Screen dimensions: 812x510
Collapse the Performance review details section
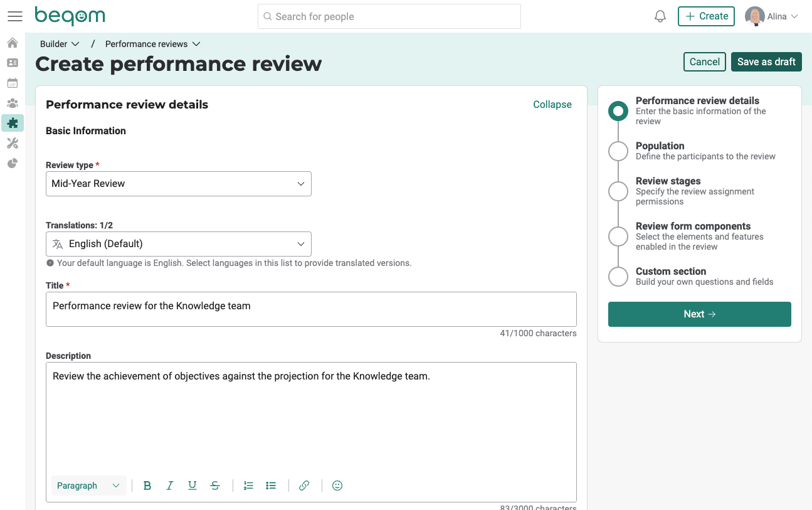pyautogui.click(x=552, y=104)
